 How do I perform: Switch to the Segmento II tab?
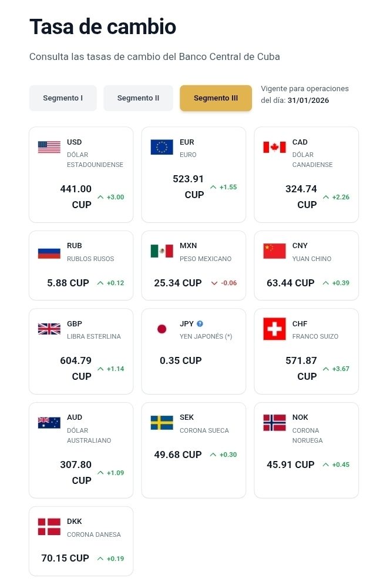click(x=139, y=98)
